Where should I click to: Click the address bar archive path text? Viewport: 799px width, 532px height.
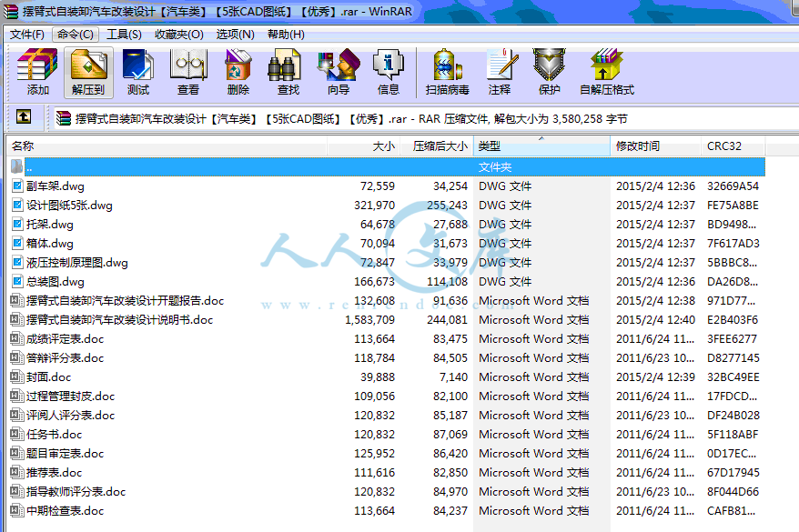pos(351,118)
